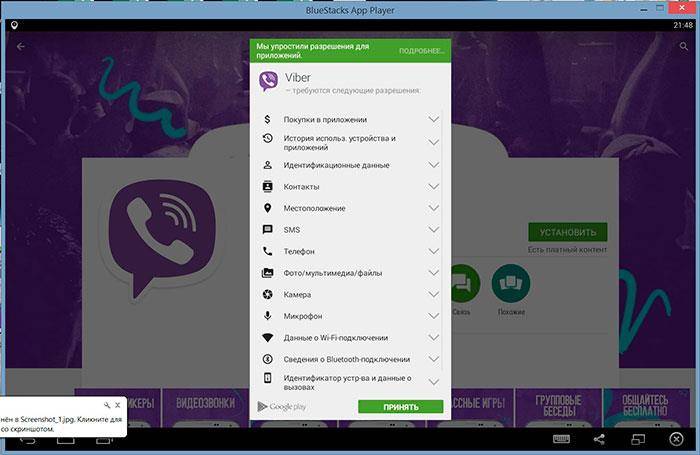Viewport: 700px width, 455px height.
Task: Minimize the BlueStacks App Player window
Action: coord(644,8)
